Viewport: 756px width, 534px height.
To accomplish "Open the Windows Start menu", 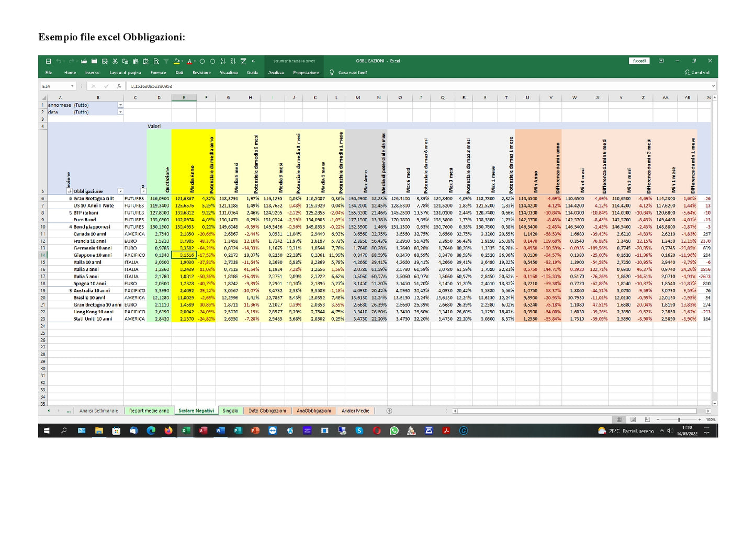I will [47, 431].
